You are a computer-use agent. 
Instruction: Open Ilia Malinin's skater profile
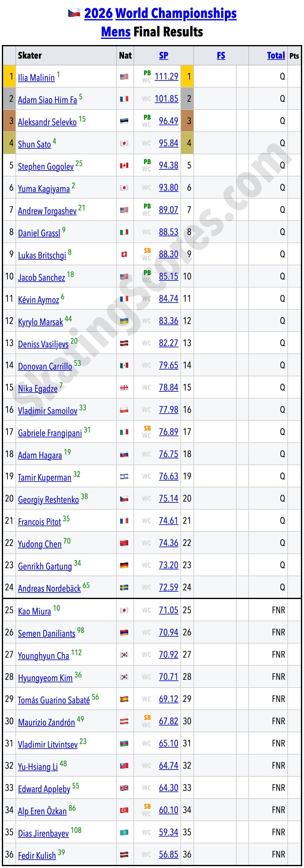pyautogui.click(x=36, y=78)
